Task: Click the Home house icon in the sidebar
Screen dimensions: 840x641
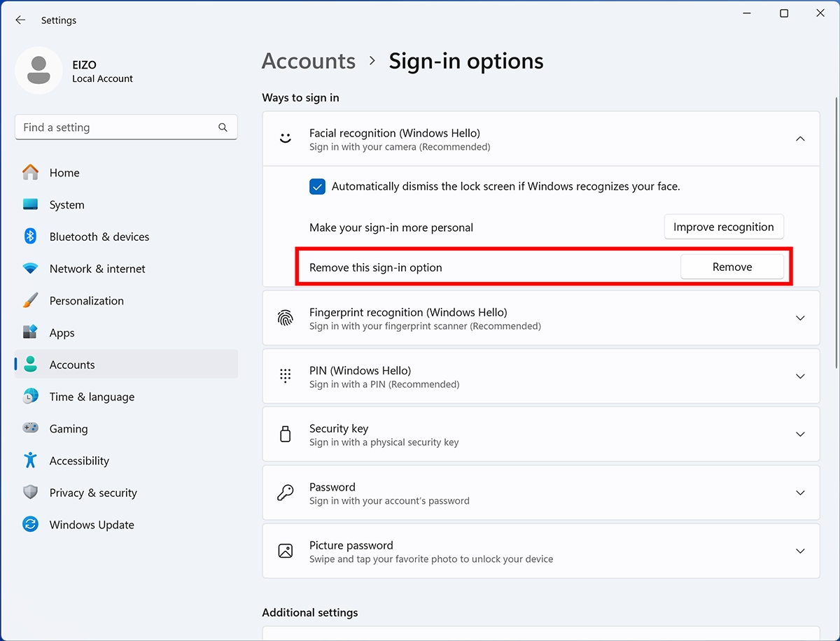Action: [x=30, y=172]
